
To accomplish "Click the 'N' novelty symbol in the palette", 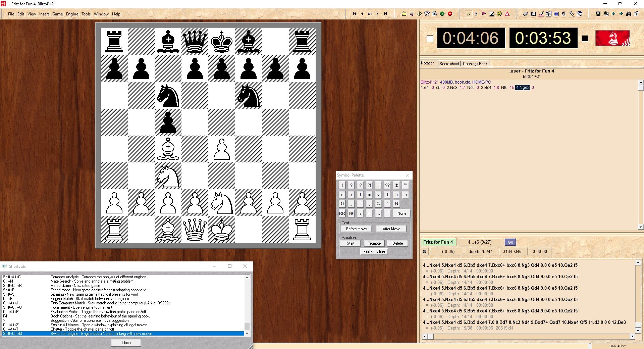I will click(396, 203).
